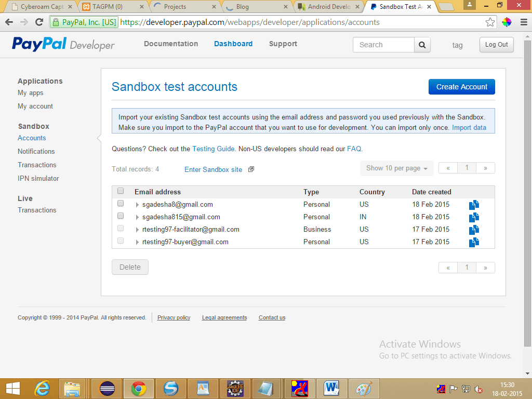Click the search magnifier button
The image size is (532, 399).
click(422, 45)
